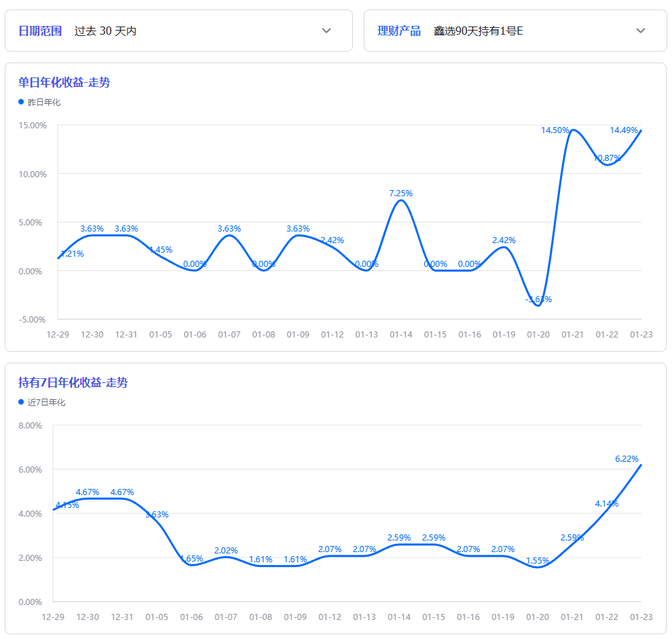The width and height of the screenshot is (672, 639).
Task: Click the 14.50% peak data point
Action: [573, 130]
